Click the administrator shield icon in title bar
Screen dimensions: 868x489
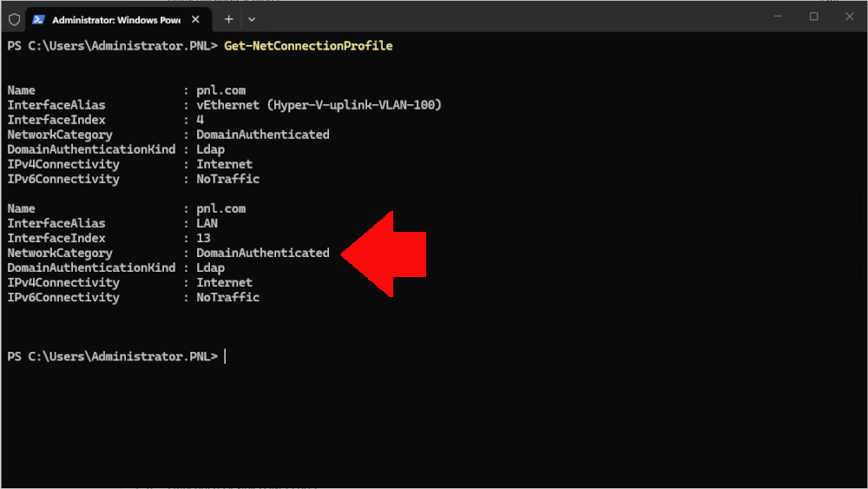14,19
